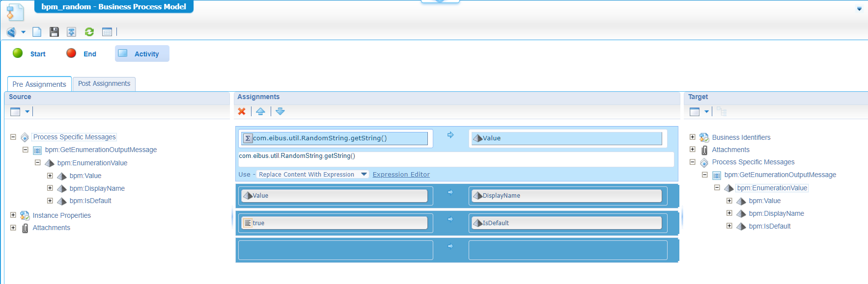Collapse Target Process Specific Messages node

tap(693, 161)
